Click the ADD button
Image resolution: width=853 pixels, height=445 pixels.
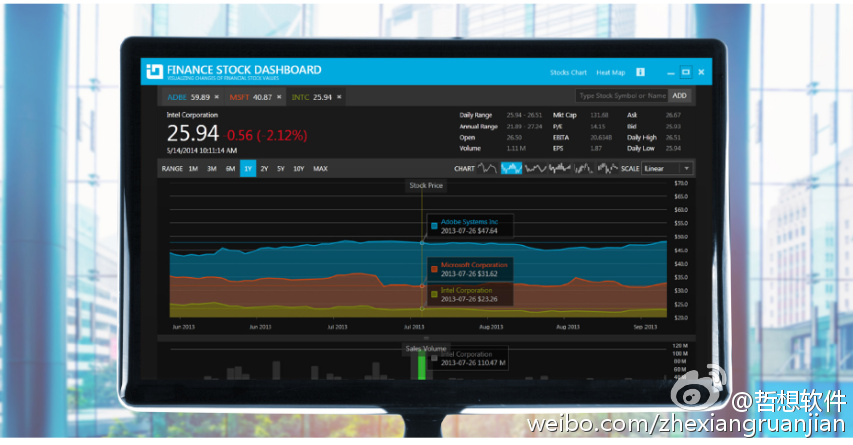[x=679, y=96]
